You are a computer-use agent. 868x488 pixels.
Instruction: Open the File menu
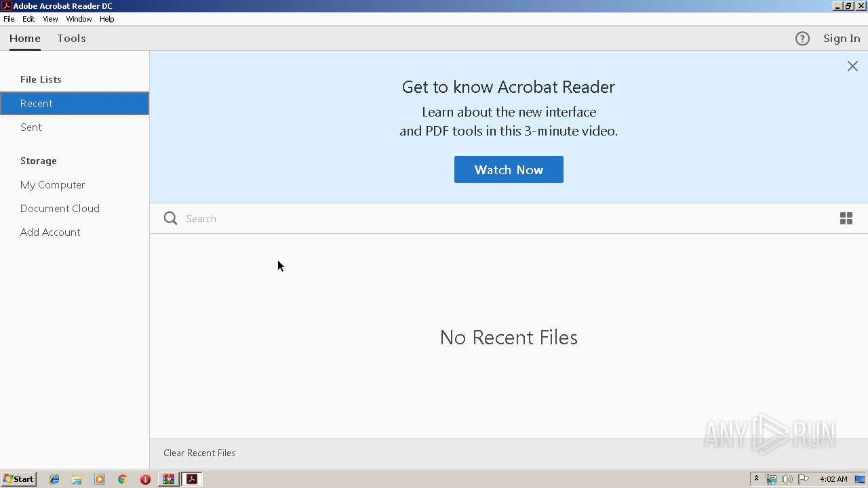(9, 19)
